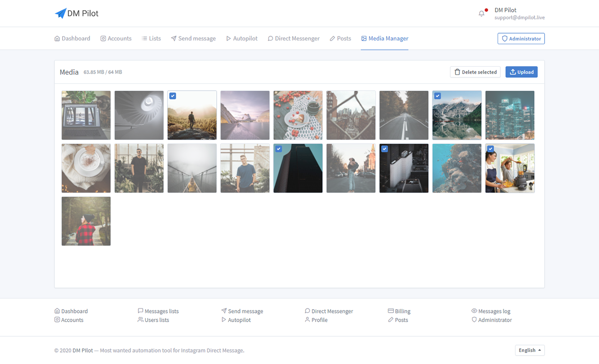Open the Send message tab
599x364 pixels.
click(194, 39)
